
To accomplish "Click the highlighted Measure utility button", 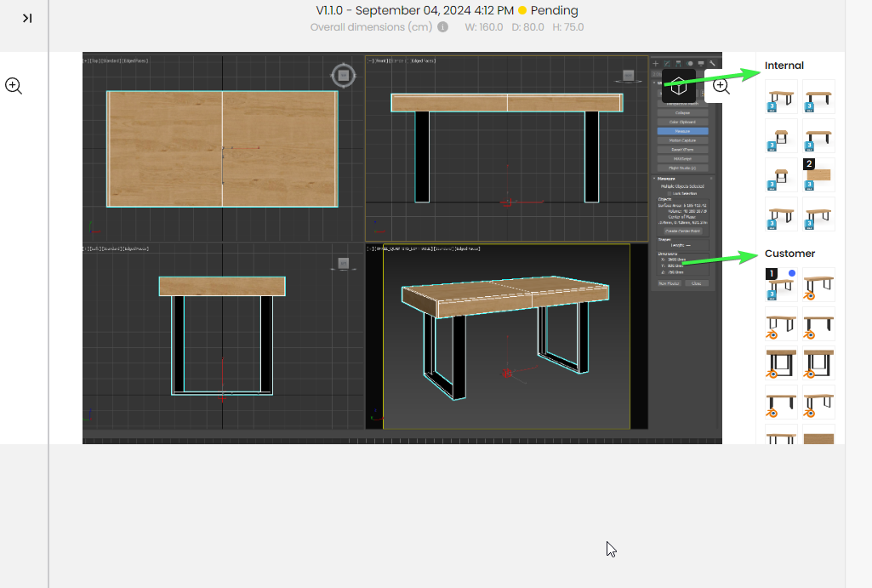I will tap(682, 131).
